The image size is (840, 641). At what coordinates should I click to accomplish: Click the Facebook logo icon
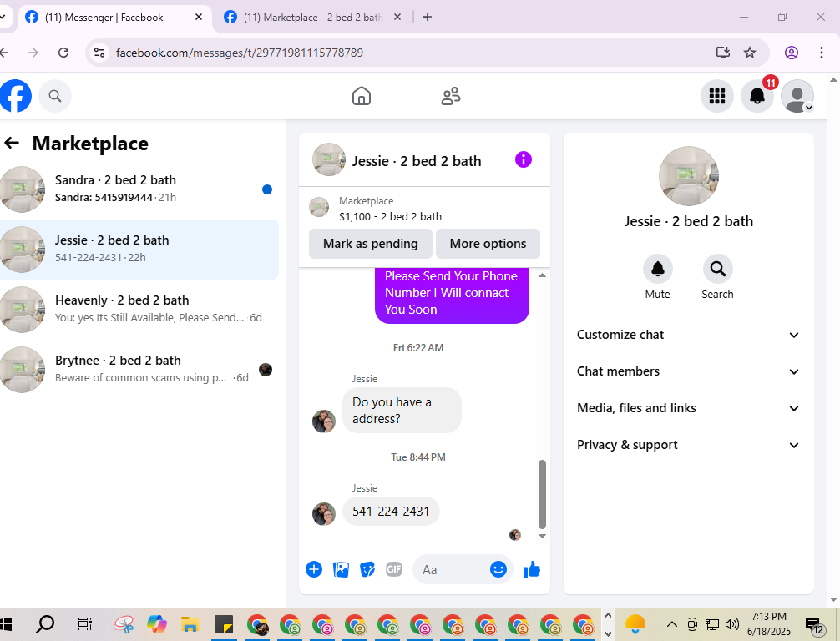pyautogui.click(x=16, y=96)
